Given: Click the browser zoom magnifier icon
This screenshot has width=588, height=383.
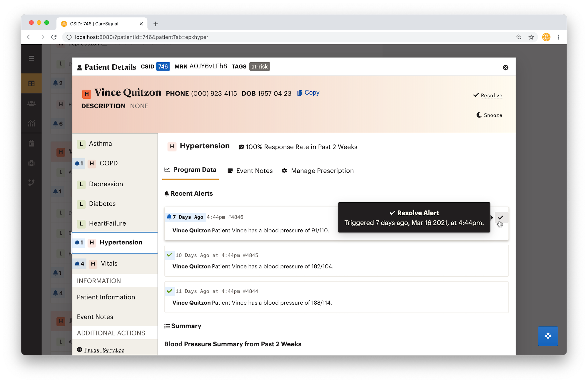Looking at the screenshot, I should [519, 37].
